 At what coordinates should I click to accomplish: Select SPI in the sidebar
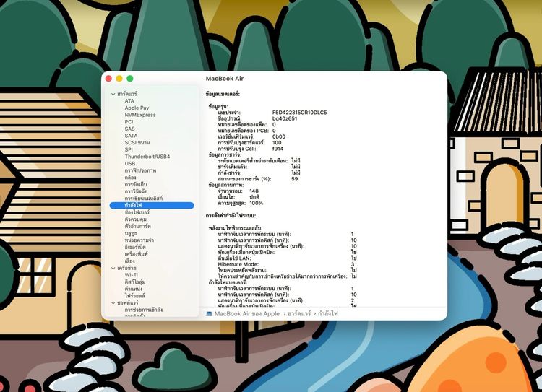(x=129, y=149)
